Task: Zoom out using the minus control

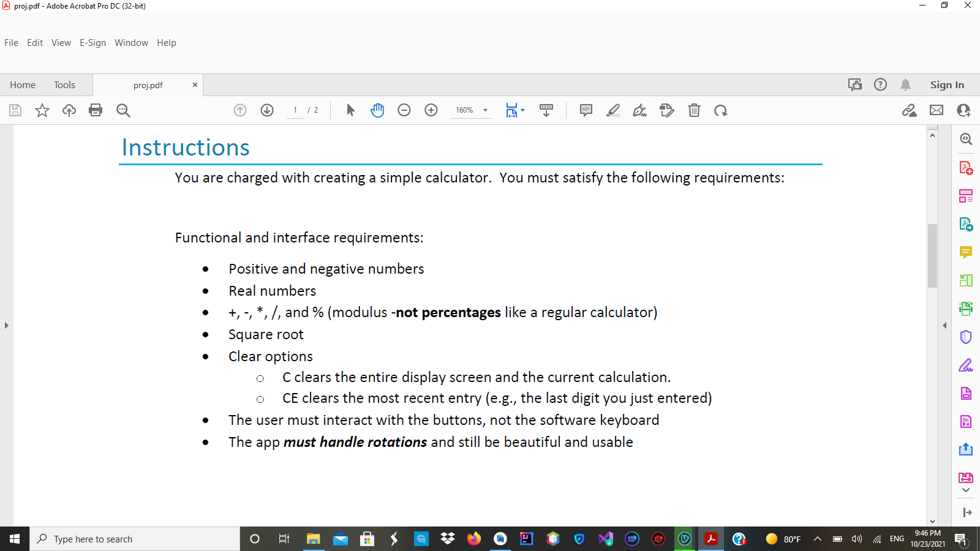Action: 404,110
